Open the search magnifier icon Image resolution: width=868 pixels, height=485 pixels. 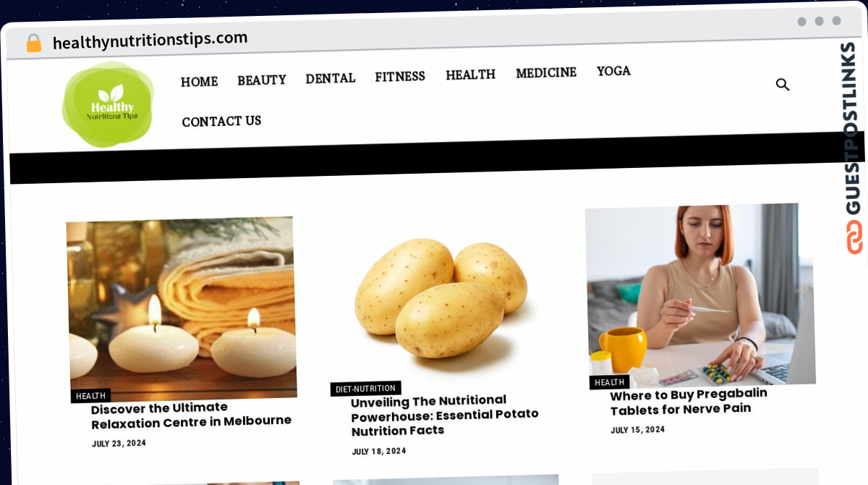click(x=783, y=85)
